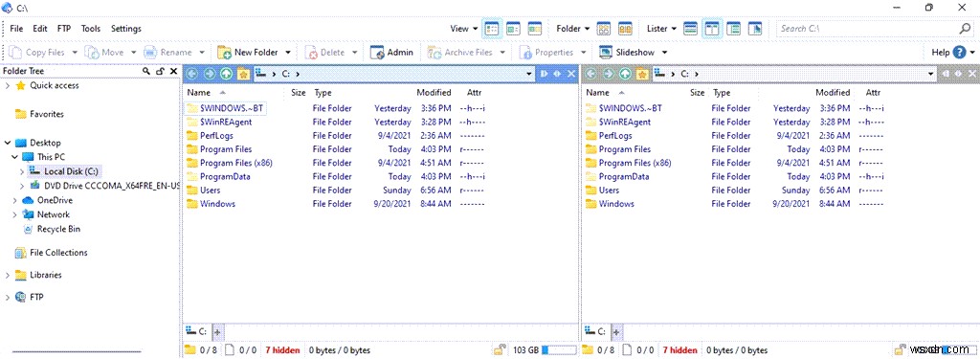Go up one folder in right pane

(625, 74)
